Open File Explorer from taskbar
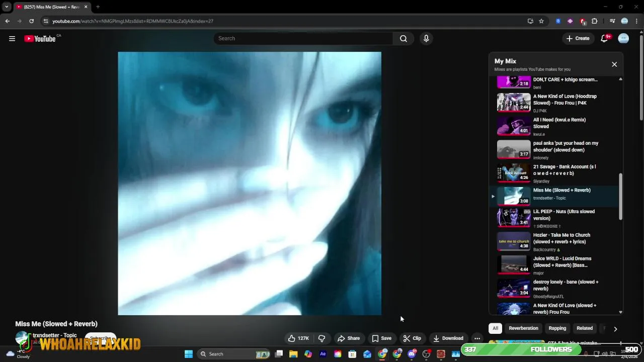This screenshot has width=644, height=362. point(293,354)
